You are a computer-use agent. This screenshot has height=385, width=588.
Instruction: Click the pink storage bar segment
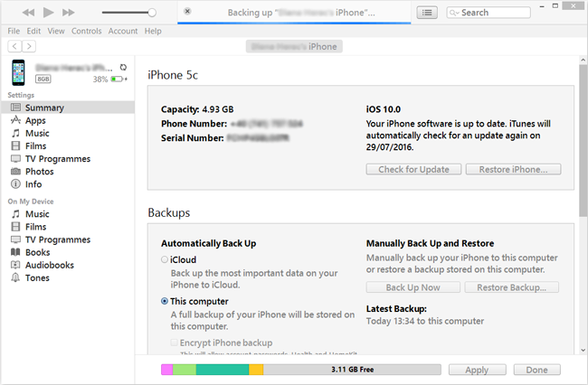pyautogui.click(x=166, y=370)
